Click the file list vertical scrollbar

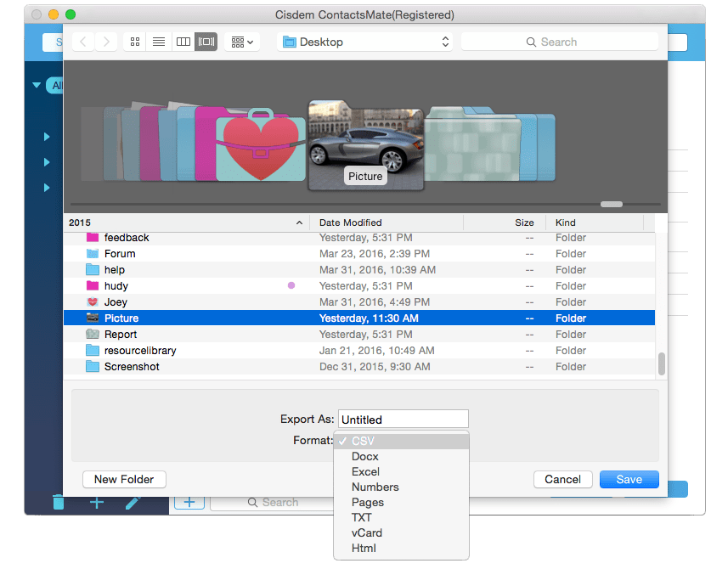point(662,363)
